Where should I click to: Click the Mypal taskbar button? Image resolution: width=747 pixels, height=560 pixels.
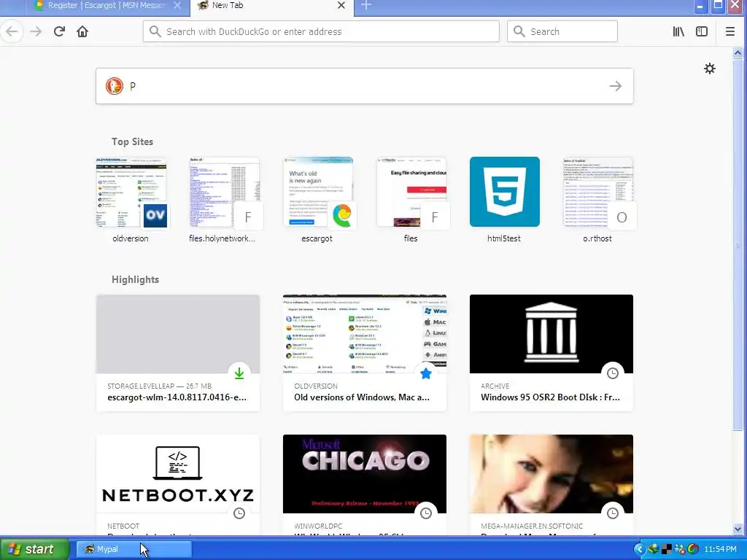pyautogui.click(x=134, y=549)
